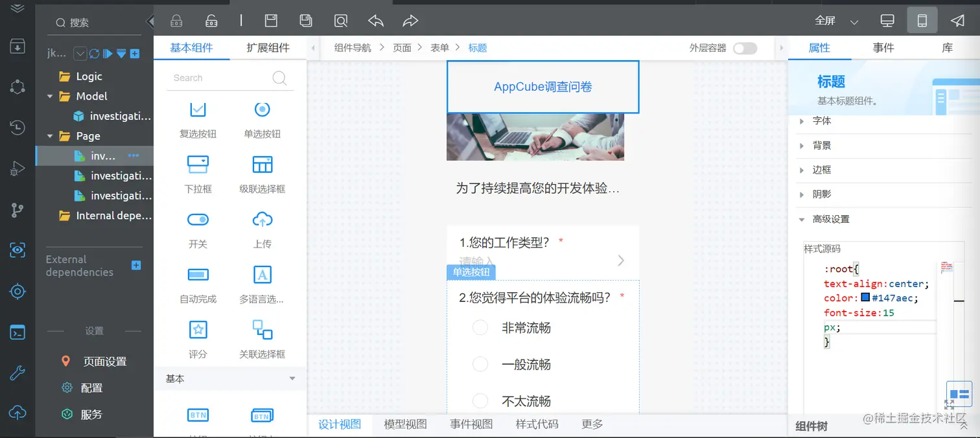Open the layers icon in left sidebar
This screenshot has height=438, width=980.
tap(17, 8)
